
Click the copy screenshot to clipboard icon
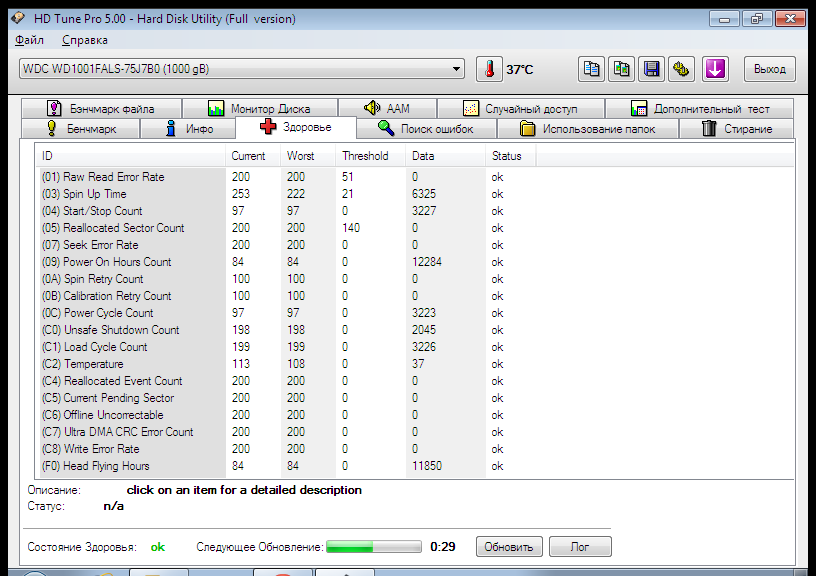[621, 69]
